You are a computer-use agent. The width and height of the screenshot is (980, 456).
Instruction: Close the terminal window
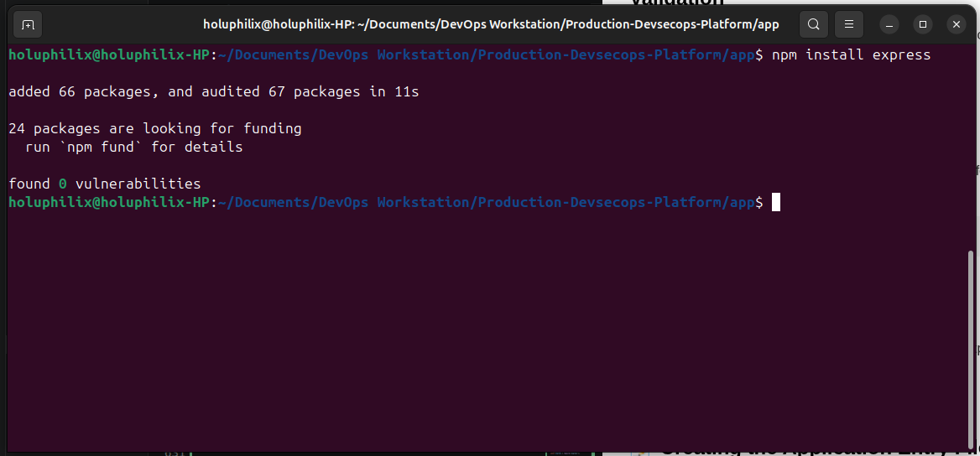tap(956, 25)
